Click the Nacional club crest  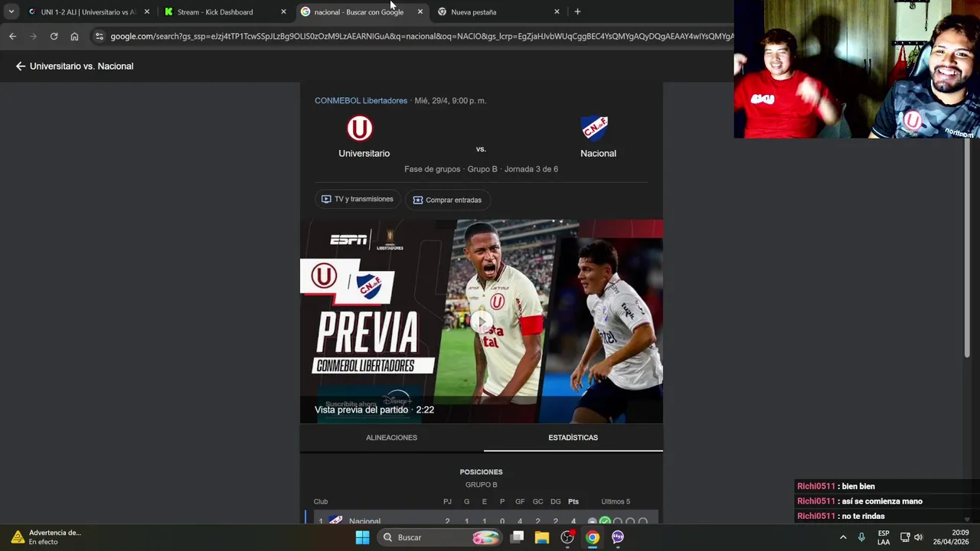(x=594, y=128)
